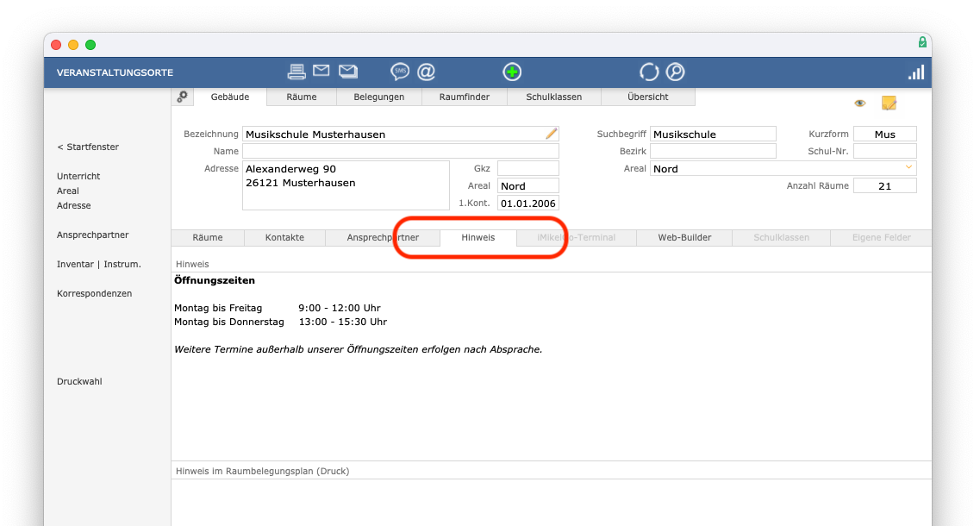Select the lower Räume sub-tab
Viewport: 980px width, 526px height.
208,238
